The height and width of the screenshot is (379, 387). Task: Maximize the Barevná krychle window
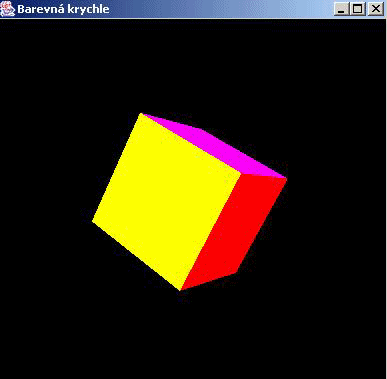(358, 9)
